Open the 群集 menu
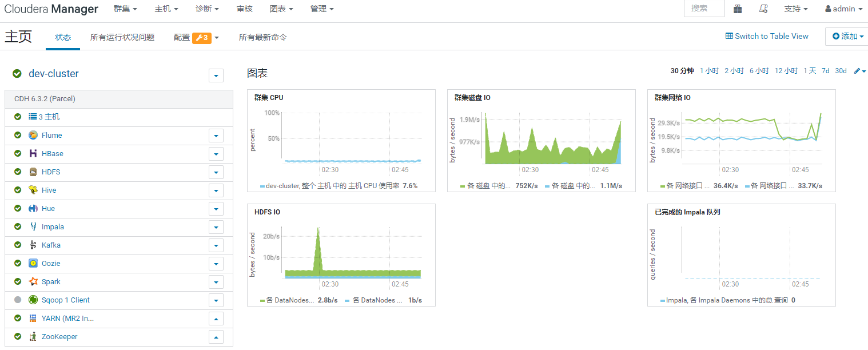Screen dimensions: 868x350 [x=125, y=9]
